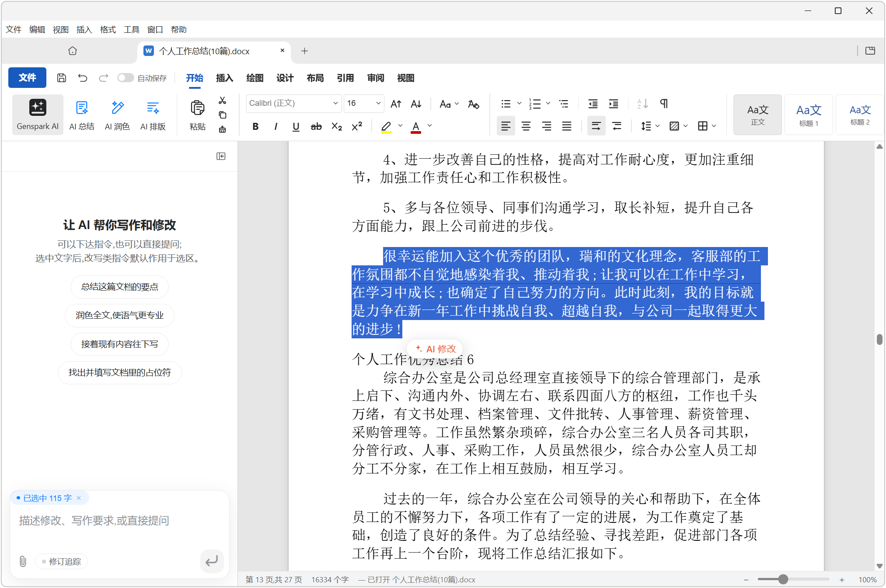This screenshot has height=588, width=886.
Task: Open the borders dropdown
Action: 707,126
